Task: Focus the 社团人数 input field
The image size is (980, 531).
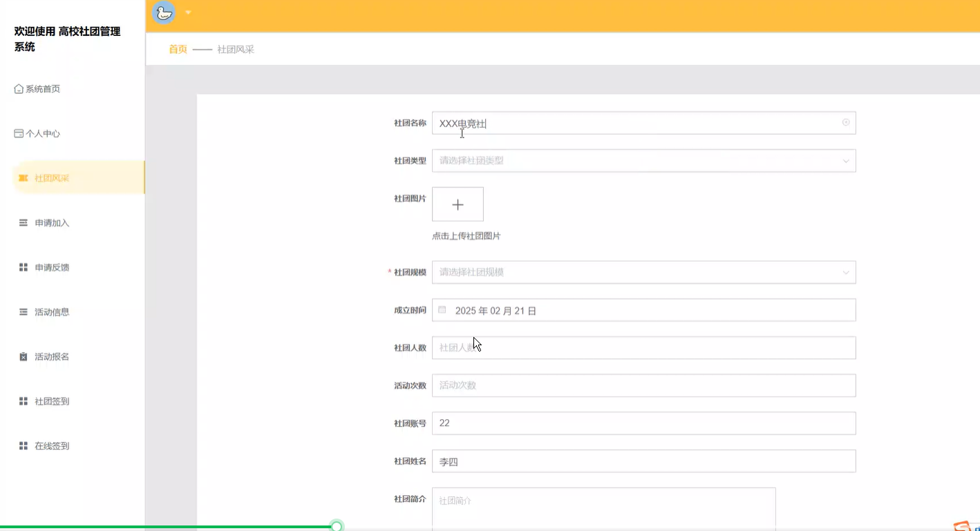Action: tap(643, 347)
